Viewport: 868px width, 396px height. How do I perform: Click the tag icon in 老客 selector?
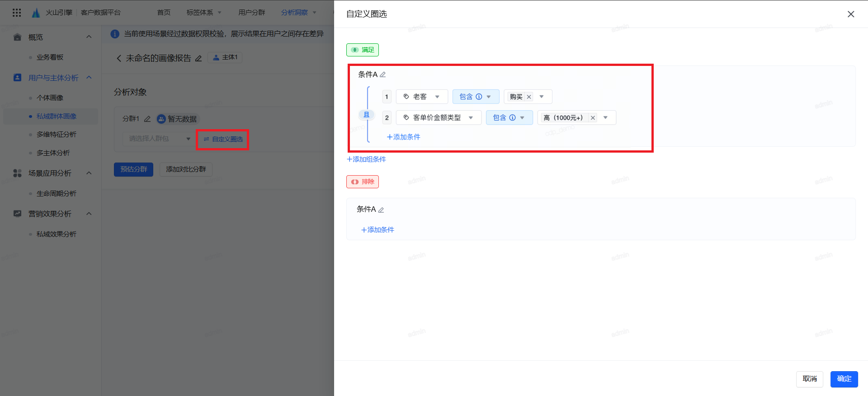pyautogui.click(x=406, y=97)
